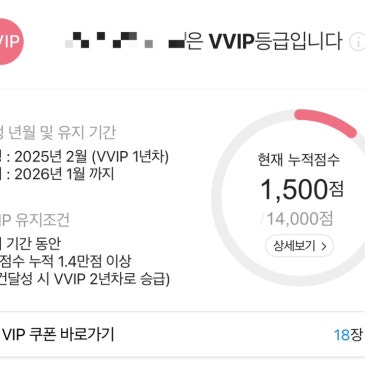This screenshot has height=365, width=365.
Task: Select the 1,500점 current score value
Action: coord(302,189)
